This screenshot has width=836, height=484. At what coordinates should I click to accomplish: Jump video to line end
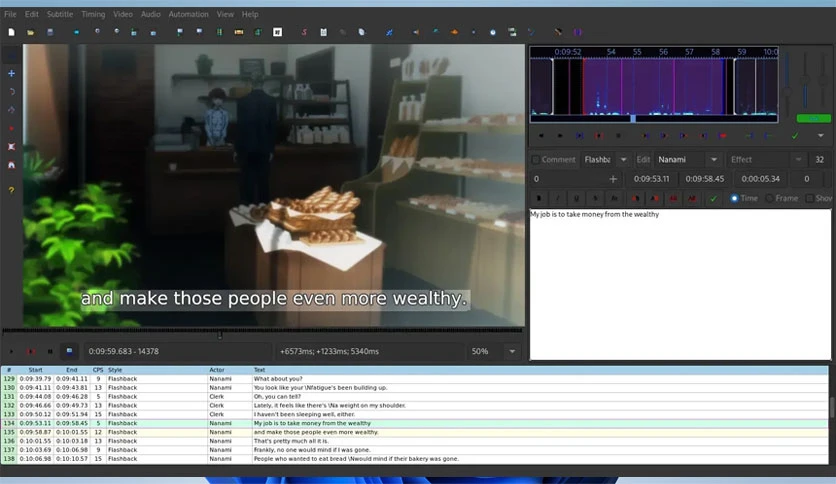[x=153, y=32]
